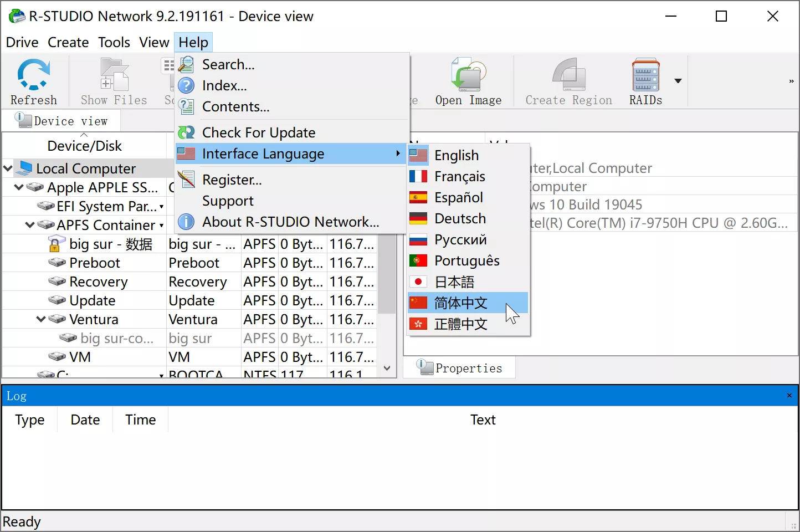Collapse the APFS Container node

[29, 225]
